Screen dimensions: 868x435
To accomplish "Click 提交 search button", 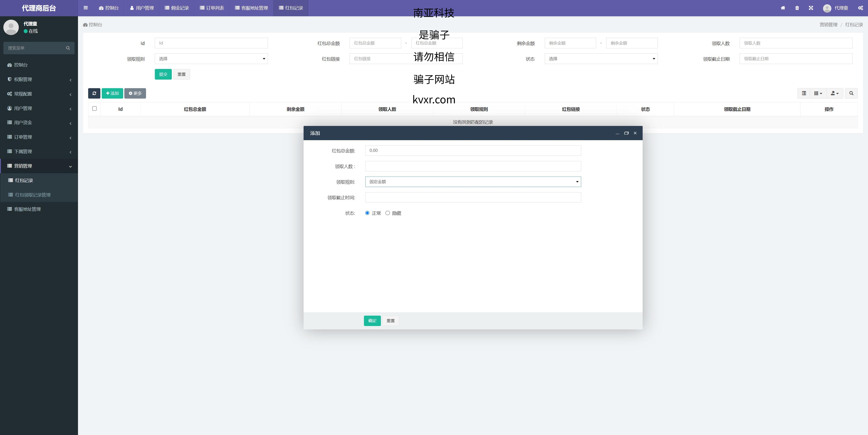I will (163, 74).
